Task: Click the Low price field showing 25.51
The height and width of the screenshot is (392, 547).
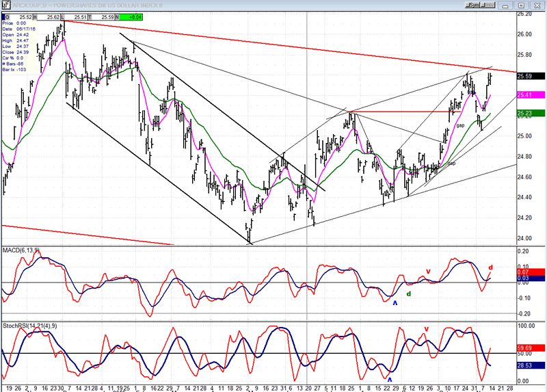Action: (80, 16)
